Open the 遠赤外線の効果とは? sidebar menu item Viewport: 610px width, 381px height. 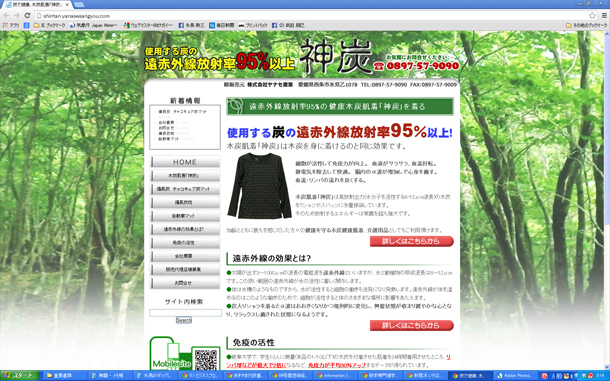pos(185,229)
